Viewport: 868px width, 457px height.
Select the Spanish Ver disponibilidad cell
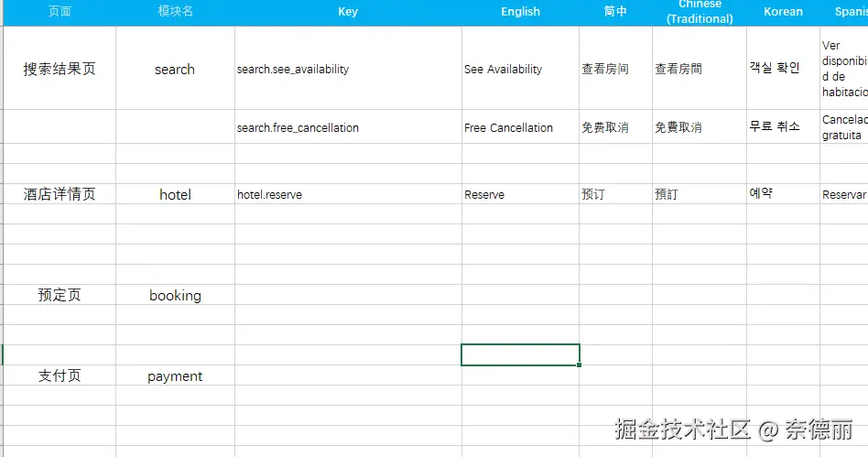point(844,68)
